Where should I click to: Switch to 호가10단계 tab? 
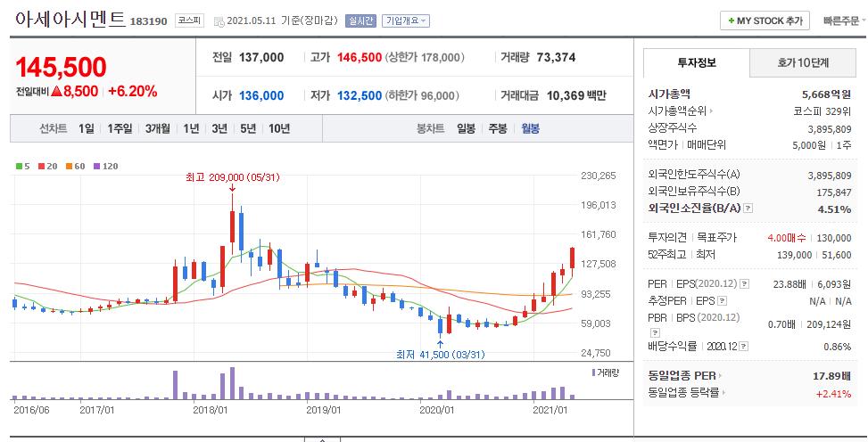pos(803,63)
